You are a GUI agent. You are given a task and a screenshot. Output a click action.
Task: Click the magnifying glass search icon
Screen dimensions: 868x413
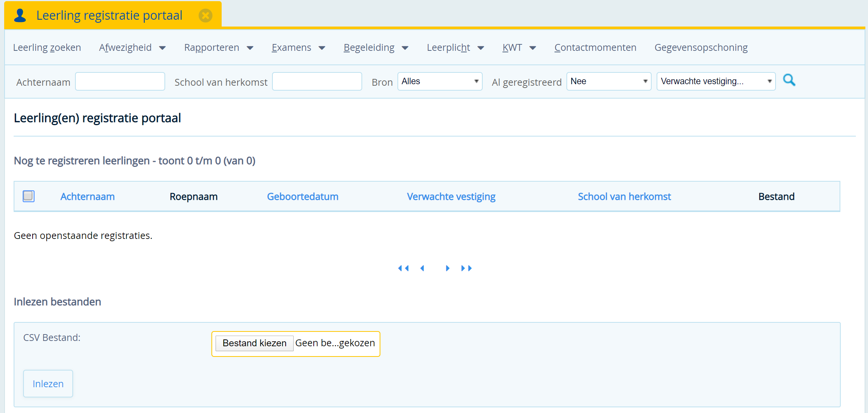[x=789, y=80]
